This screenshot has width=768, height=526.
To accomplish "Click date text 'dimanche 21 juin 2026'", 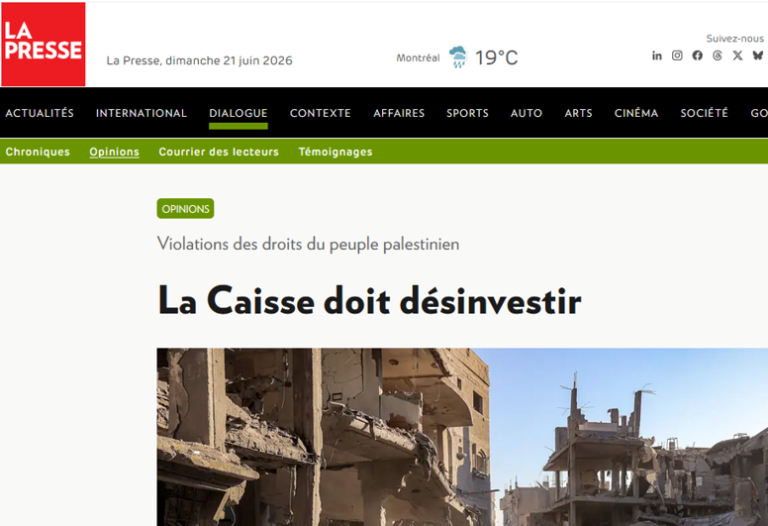I will click(229, 60).
